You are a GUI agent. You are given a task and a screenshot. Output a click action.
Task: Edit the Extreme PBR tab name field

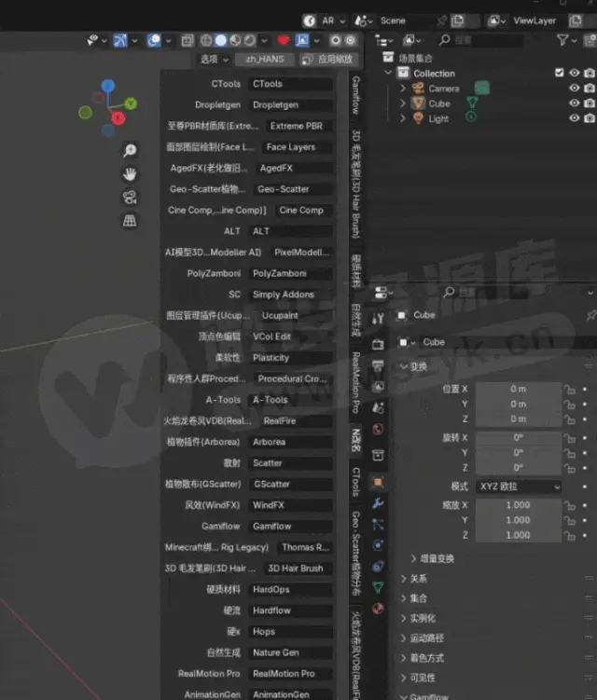pyautogui.click(x=299, y=126)
